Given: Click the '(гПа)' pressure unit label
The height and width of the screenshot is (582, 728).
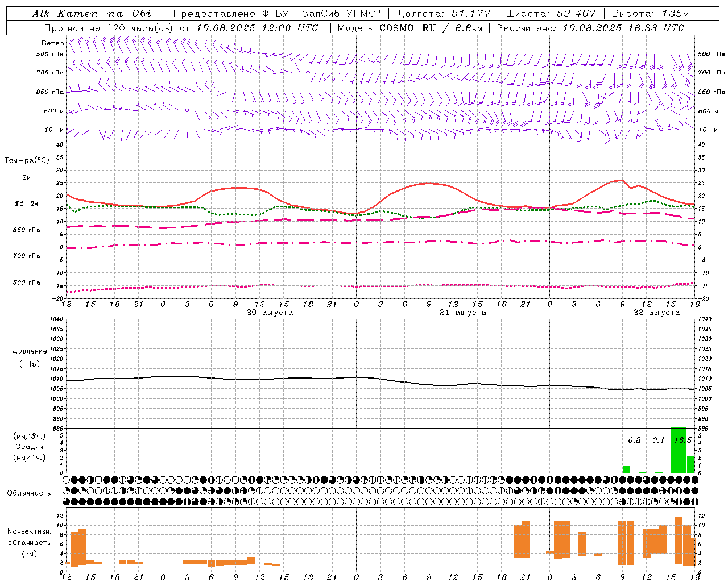Looking at the screenshot, I should coord(30,364).
